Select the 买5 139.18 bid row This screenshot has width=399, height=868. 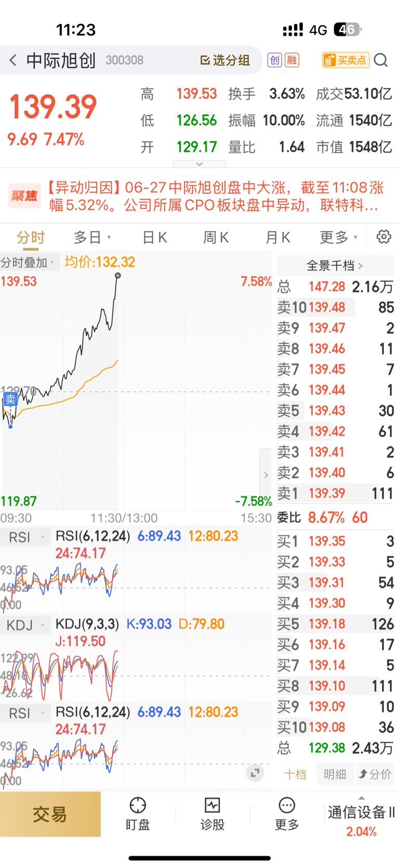(x=335, y=624)
